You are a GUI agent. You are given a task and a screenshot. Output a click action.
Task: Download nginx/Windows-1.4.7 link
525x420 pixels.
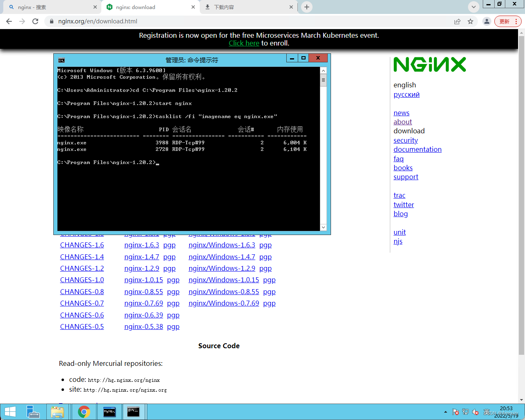[222, 257]
